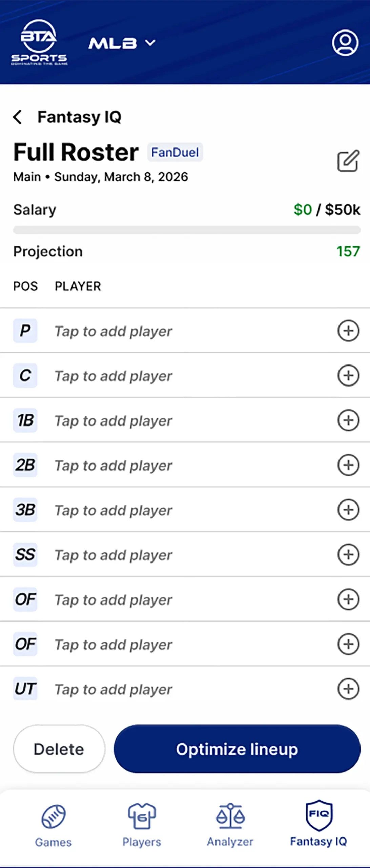Switch to the Players tab
This screenshot has width=370, height=868.
coord(142,825)
